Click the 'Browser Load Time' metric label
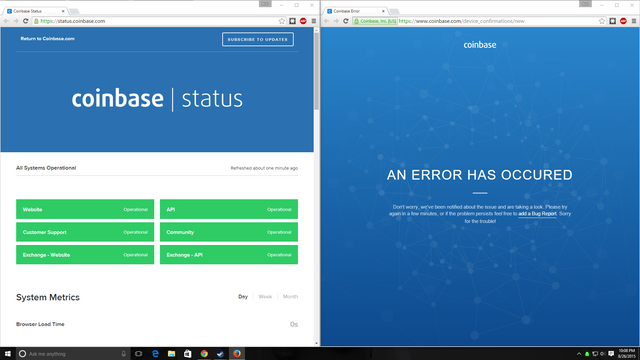640x360 pixels. point(40,324)
